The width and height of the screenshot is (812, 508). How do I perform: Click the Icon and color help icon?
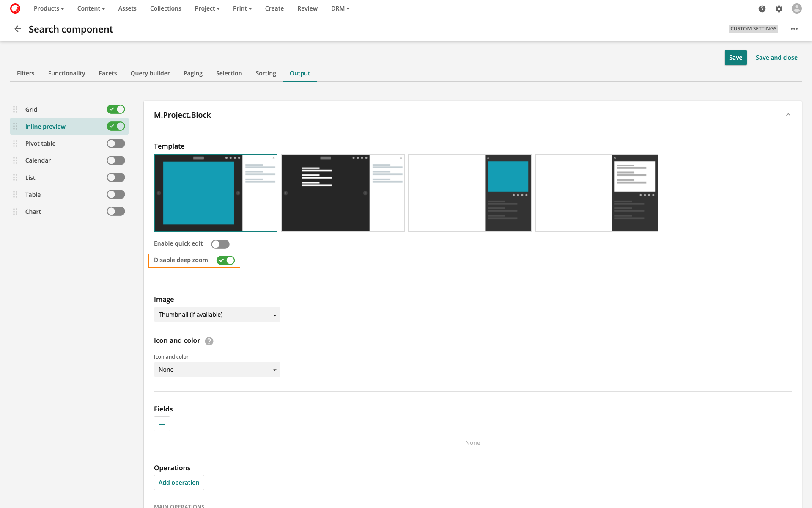[209, 341]
